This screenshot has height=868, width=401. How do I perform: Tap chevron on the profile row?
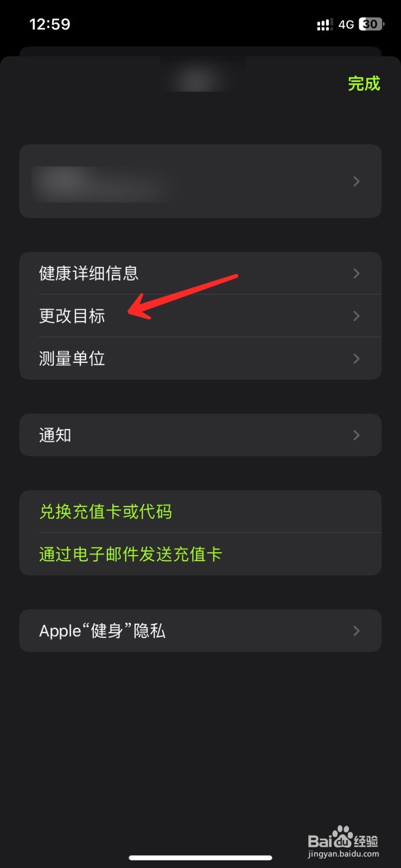tap(357, 181)
